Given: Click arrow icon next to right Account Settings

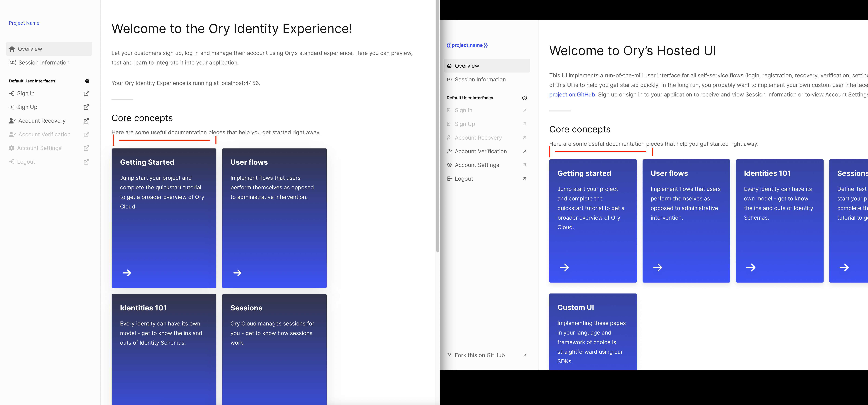Looking at the screenshot, I should 525,165.
